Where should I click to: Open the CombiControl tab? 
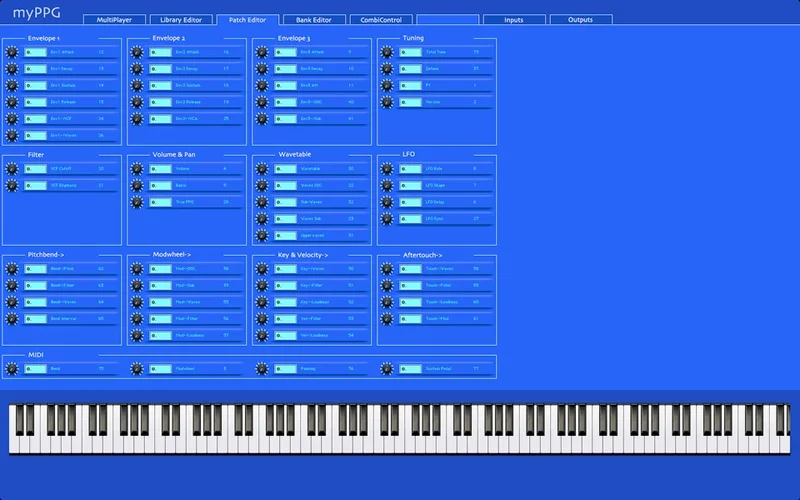click(381, 20)
